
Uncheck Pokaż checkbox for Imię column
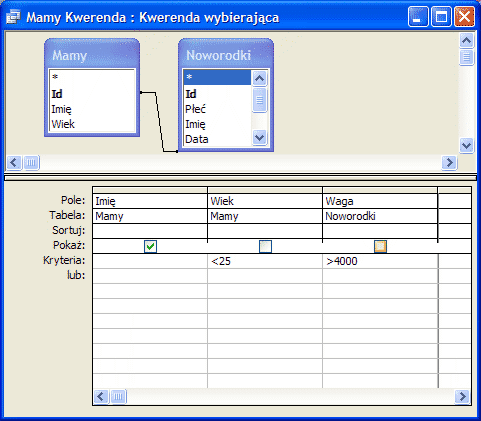(x=150, y=247)
